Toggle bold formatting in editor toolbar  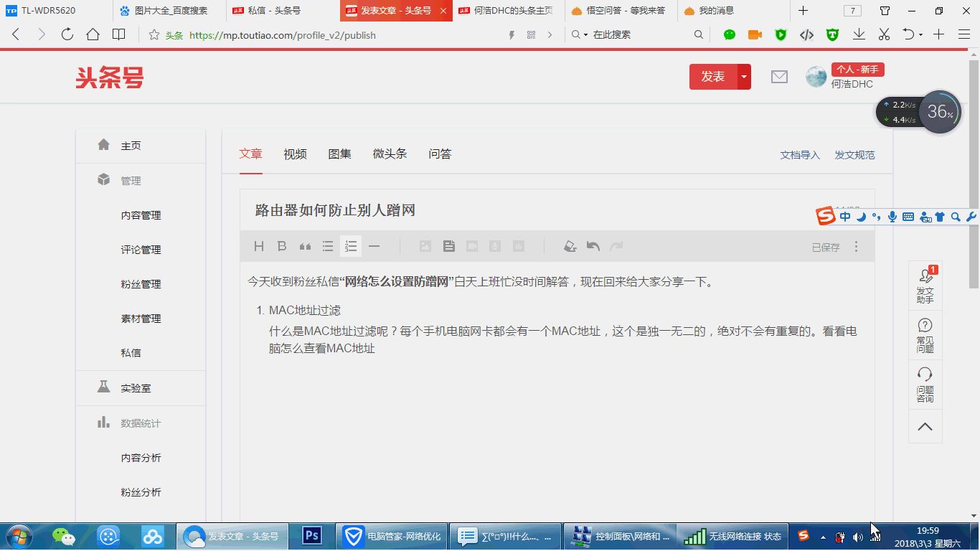tap(282, 246)
